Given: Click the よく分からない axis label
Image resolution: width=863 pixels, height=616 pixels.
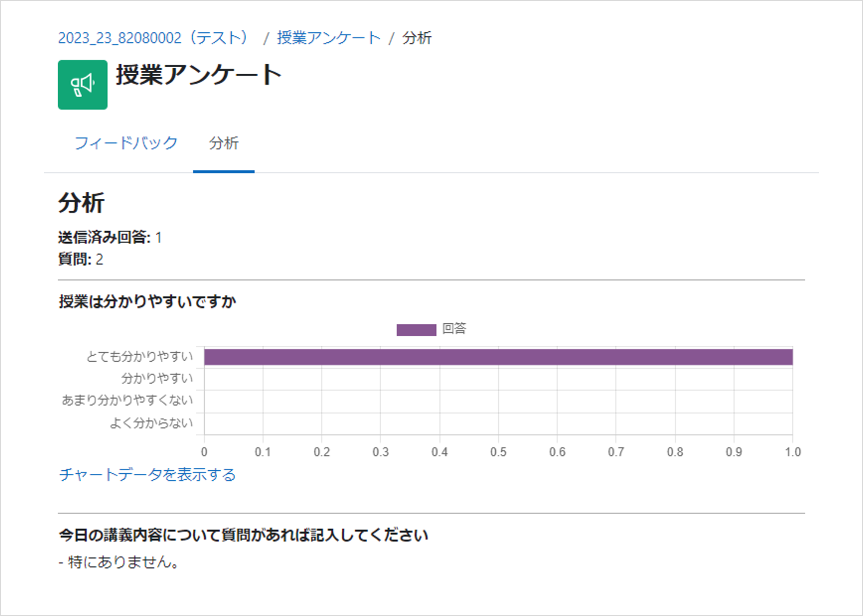Looking at the screenshot, I should tap(151, 423).
